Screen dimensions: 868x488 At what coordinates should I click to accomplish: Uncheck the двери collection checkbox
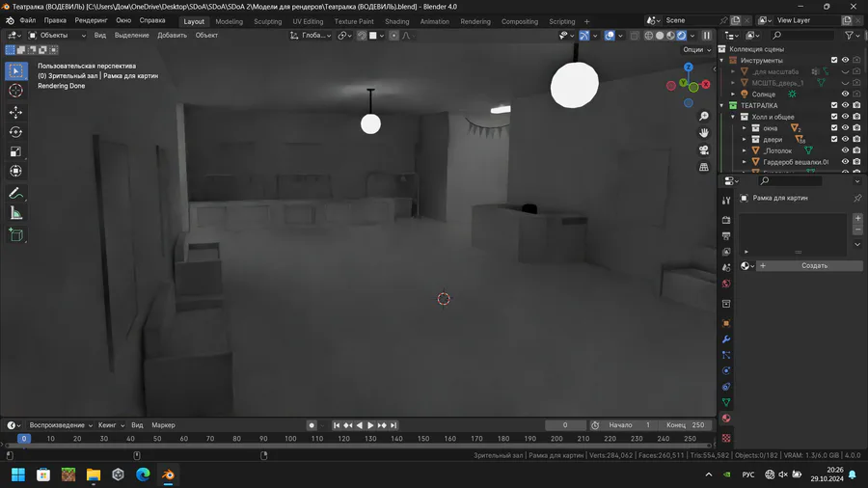click(x=834, y=139)
